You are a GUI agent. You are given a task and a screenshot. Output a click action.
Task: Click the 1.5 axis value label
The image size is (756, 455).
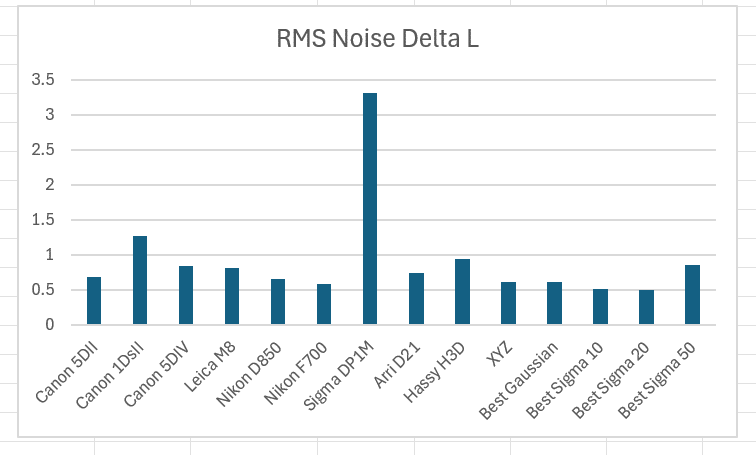click(x=43, y=220)
